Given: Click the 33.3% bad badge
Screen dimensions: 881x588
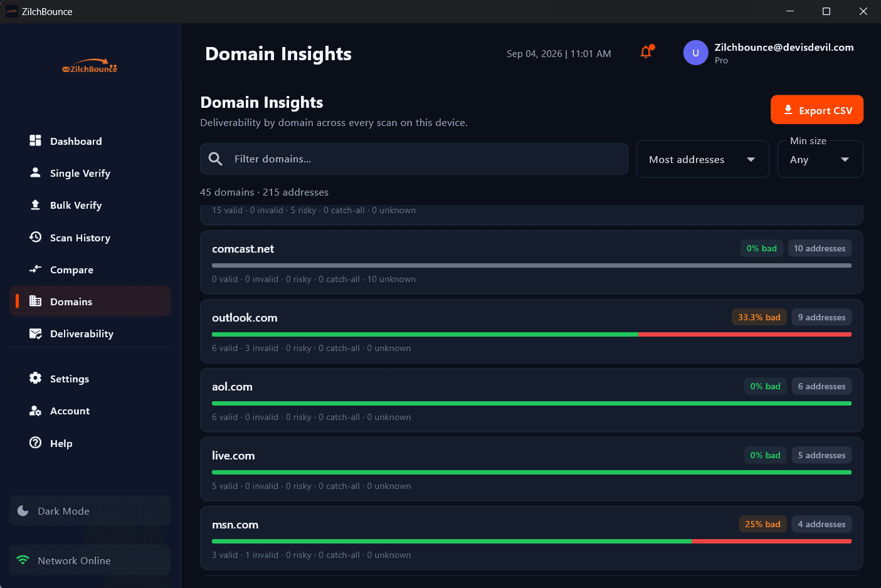Looking at the screenshot, I should coord(759,317).
